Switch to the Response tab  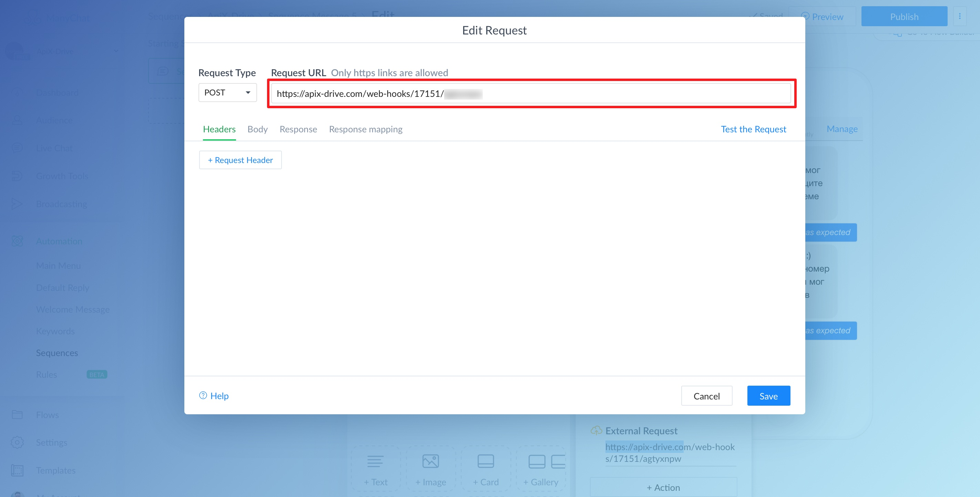298,129
